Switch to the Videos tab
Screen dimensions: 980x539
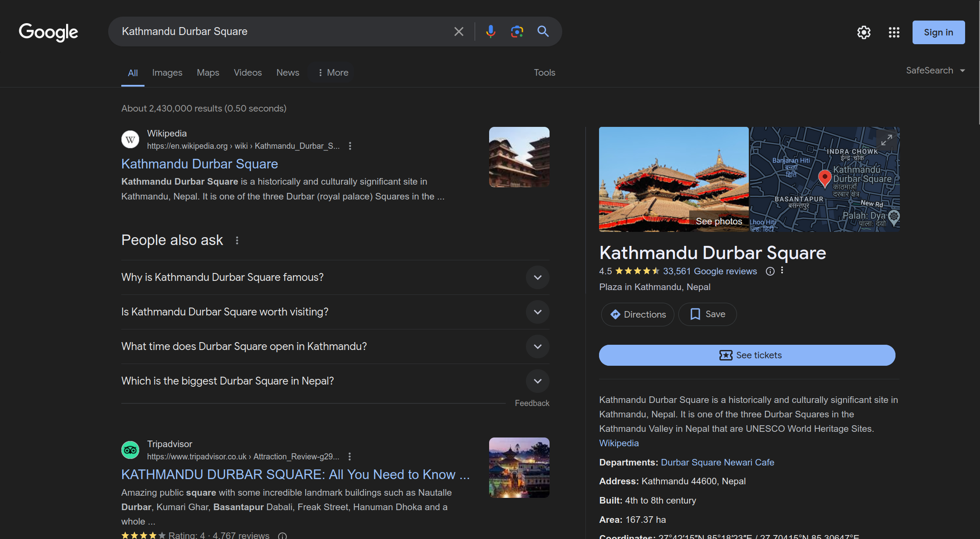(248, 73)
